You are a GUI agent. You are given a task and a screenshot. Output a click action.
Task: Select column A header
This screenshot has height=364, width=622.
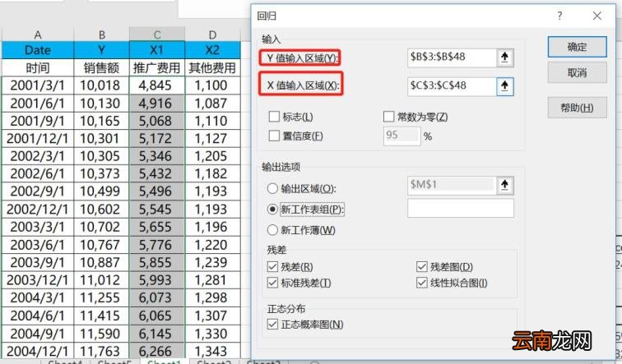pyautogui.click(x=38, y=35)
